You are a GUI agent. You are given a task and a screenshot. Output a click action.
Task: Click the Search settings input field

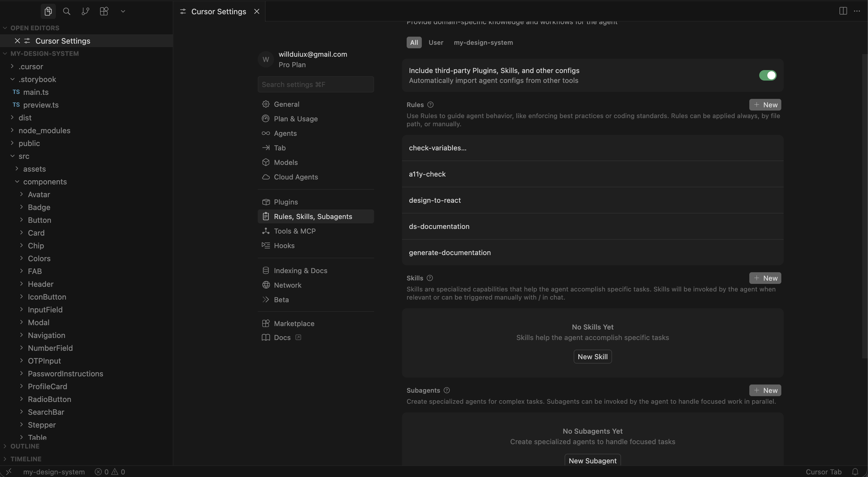pos(316,85)
